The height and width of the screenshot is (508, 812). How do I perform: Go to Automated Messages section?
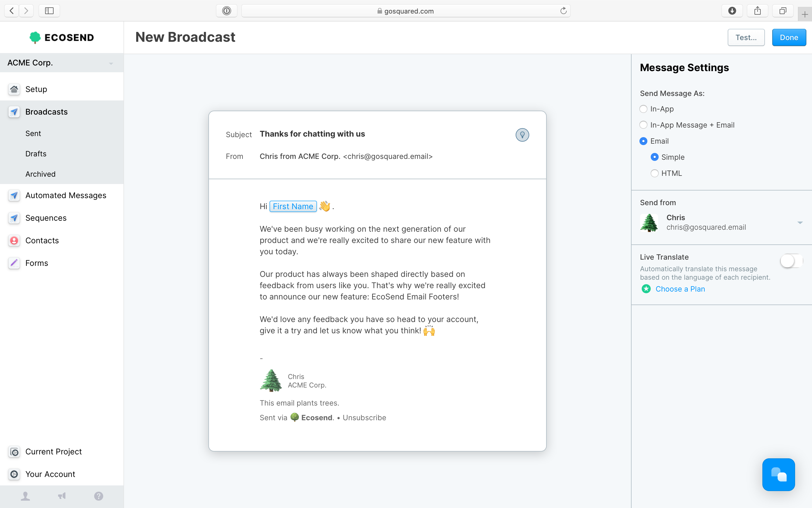tap(62, 196)
